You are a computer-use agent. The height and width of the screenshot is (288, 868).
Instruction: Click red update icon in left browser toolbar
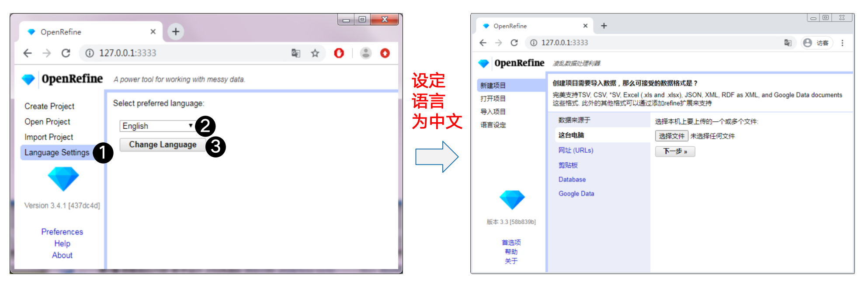point(385,53)
